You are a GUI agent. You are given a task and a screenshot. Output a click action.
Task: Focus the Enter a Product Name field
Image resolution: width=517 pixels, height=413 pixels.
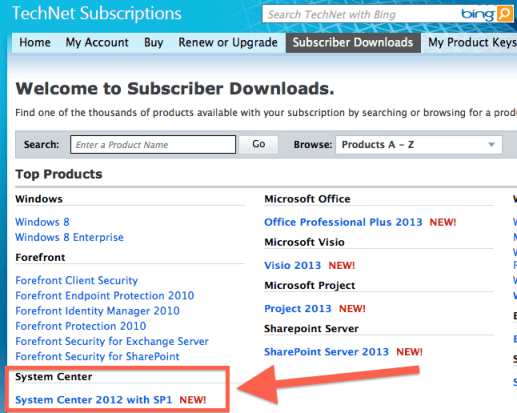(x=153, y=145)
